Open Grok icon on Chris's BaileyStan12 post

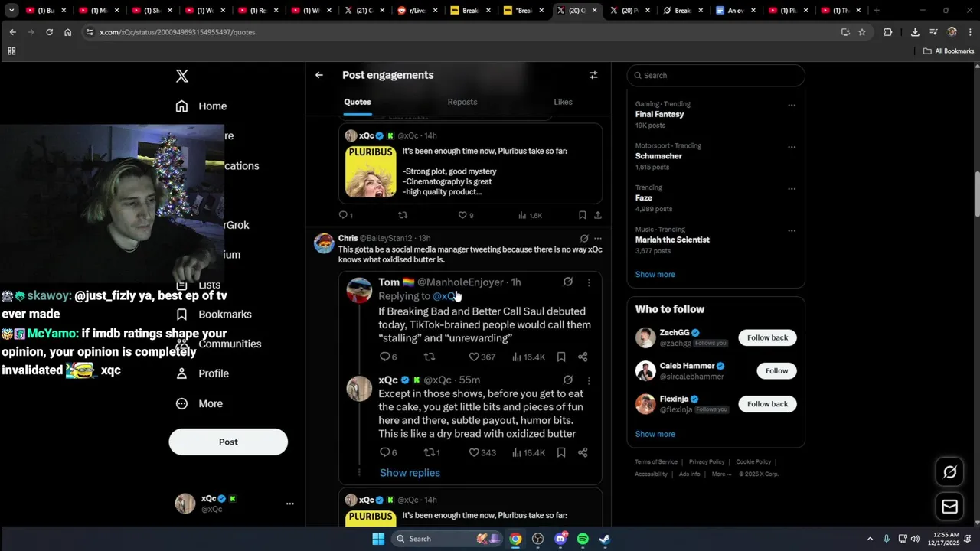[584, 239]
